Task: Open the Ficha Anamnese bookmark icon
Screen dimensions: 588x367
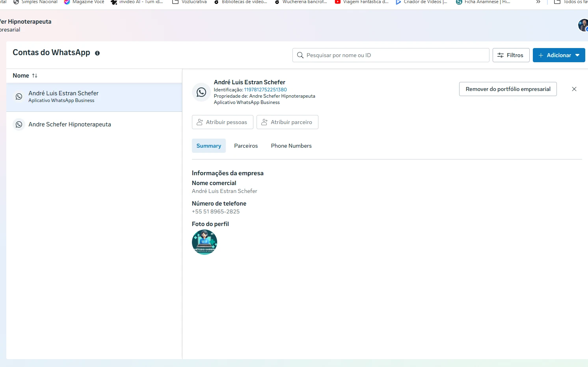Action: point(458,2)
